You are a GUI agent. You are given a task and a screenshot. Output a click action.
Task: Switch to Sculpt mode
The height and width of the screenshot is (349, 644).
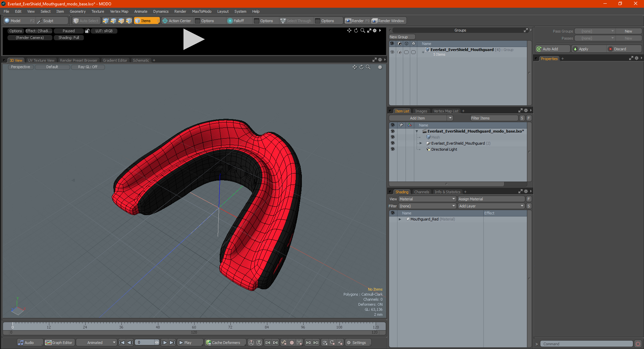[x=52, y=21]
